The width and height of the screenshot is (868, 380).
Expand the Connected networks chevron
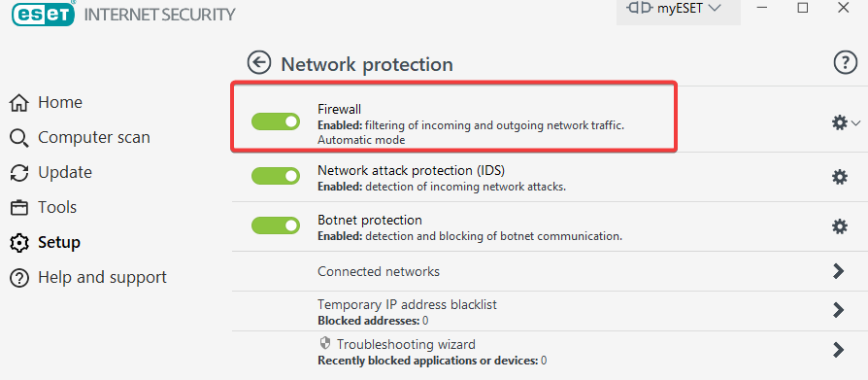point(839,271)
